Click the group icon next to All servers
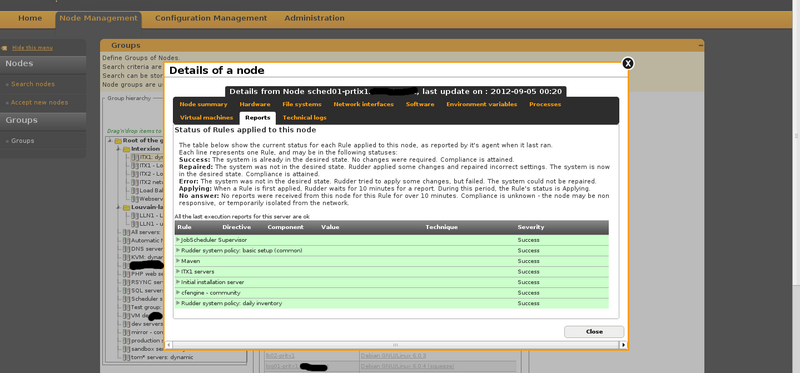This screenshot has height=373, width=800. 127,232
